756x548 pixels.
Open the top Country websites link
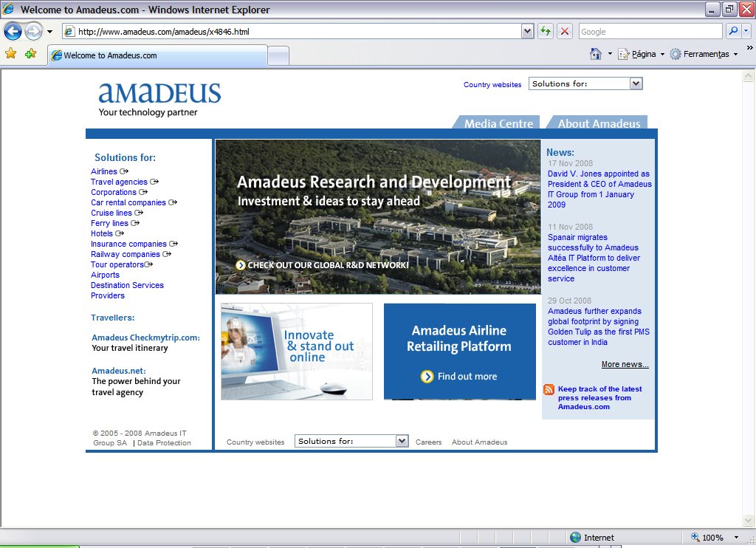[x=492, y=84]
